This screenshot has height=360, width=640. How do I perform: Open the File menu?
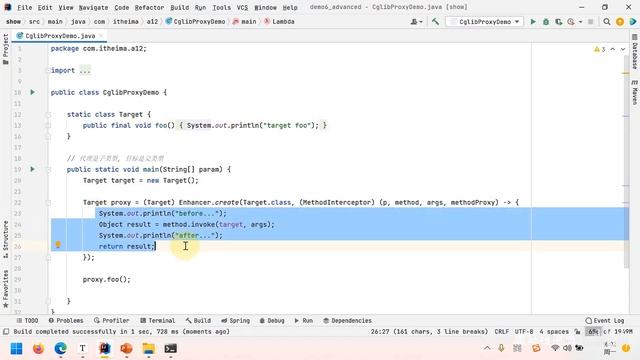[x=24, y=7]
